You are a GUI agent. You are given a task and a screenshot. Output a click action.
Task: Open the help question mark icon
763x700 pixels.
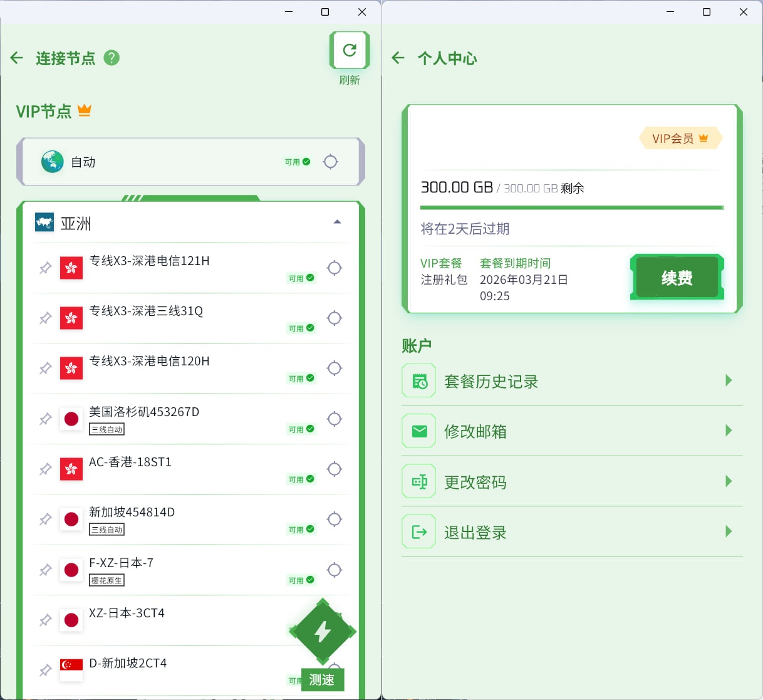112,58
